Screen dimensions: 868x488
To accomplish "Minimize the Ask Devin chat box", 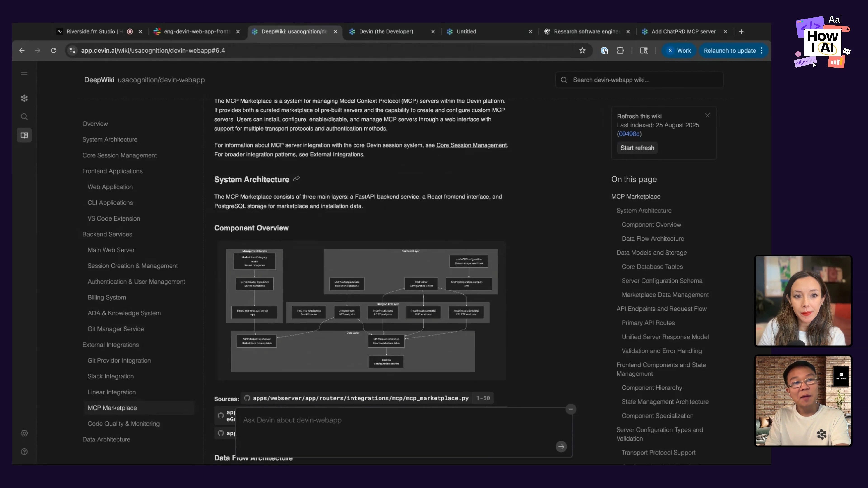I will pyautogui.click(x=571, y=409).
